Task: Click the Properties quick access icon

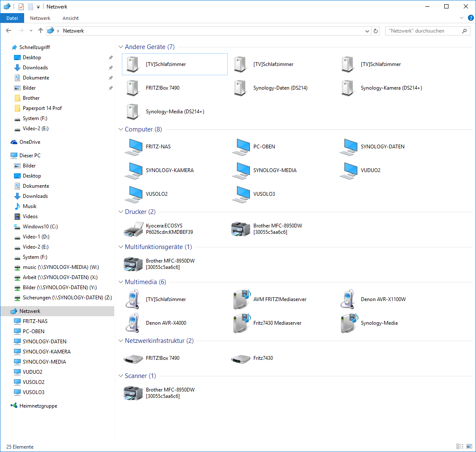Action: click(21, 6)
